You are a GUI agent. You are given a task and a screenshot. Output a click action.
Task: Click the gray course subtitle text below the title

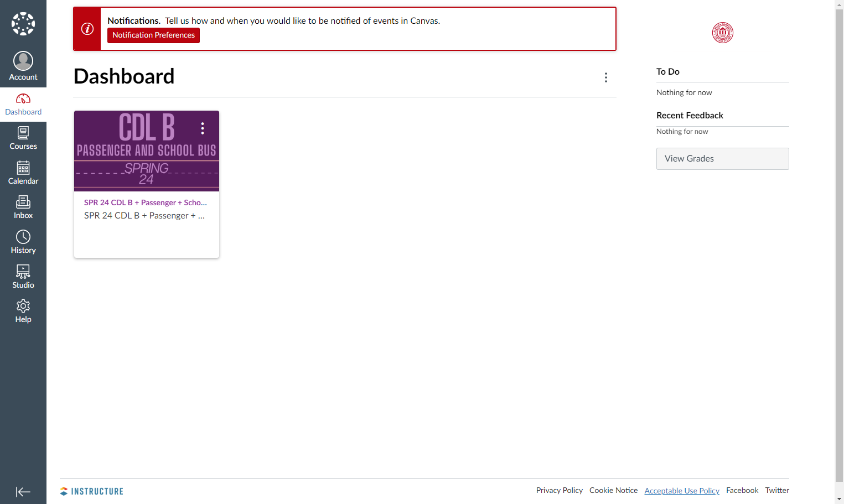pos(144,216)
